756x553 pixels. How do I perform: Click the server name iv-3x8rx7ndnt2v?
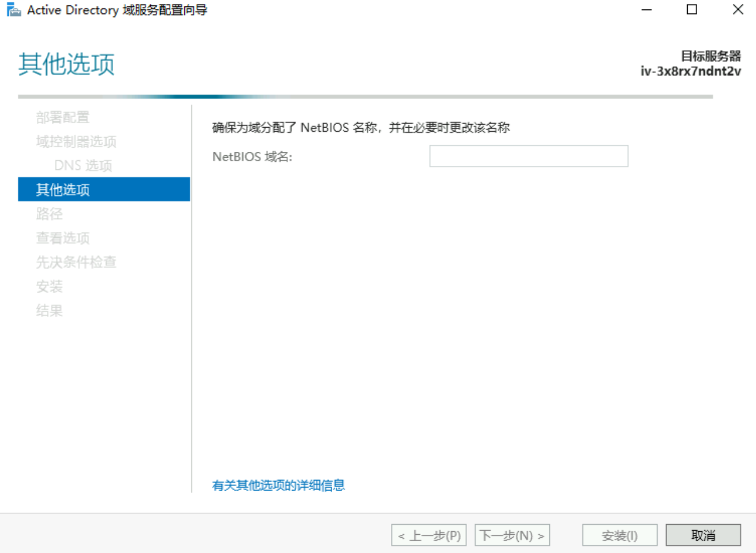[691, 71]
